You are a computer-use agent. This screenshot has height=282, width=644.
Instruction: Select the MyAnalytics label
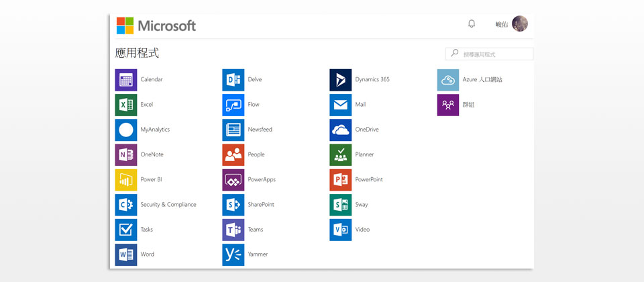[155, 130]
